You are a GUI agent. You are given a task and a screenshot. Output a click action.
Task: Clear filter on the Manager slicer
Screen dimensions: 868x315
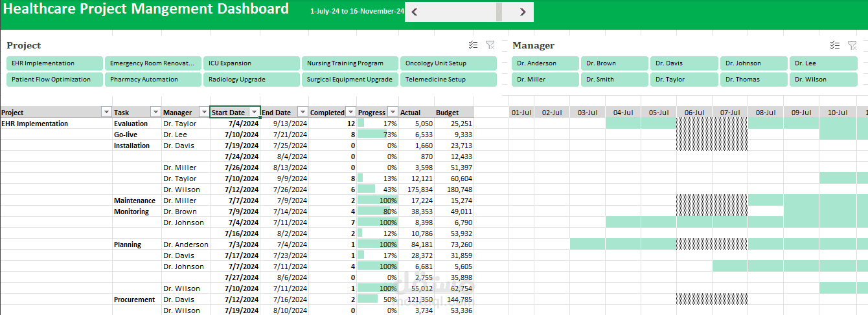coord(852,45)
